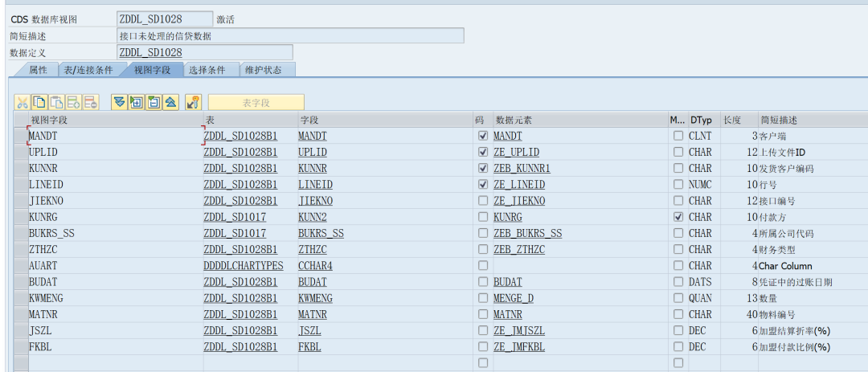Screen dimensions: 868x372
Task: Click the status text 激活
Action: (225, 19)
